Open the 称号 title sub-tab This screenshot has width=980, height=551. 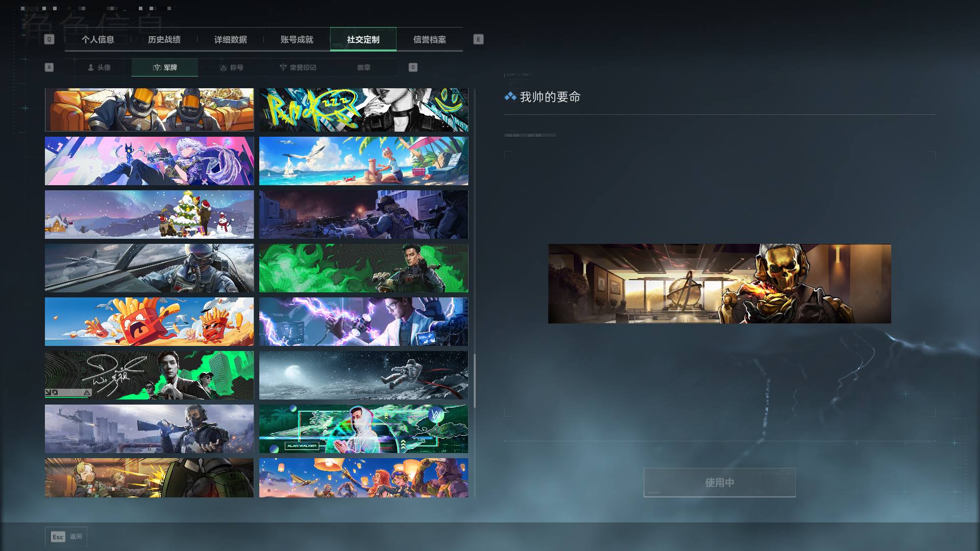click(x=231, y=67)
